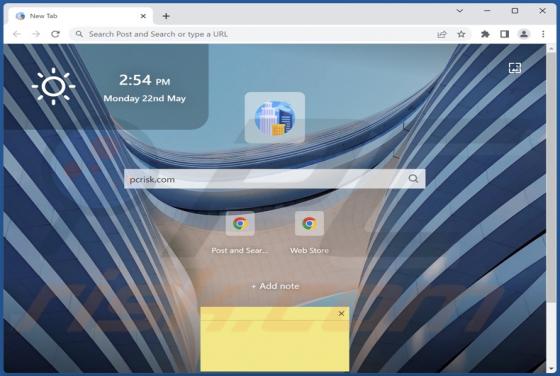The width and height of the screenshot is (560, 376).
Task: Open the user profile avatar
Action: click(x=524, y=34)
